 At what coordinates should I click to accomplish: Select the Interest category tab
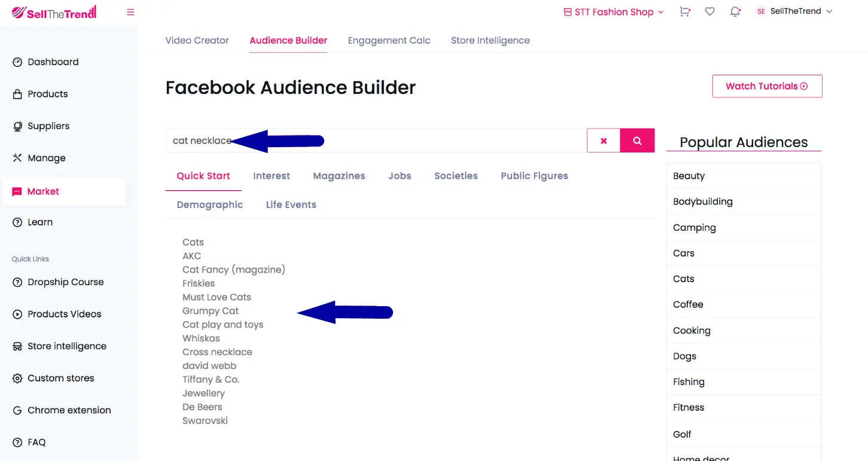(272, 176)
